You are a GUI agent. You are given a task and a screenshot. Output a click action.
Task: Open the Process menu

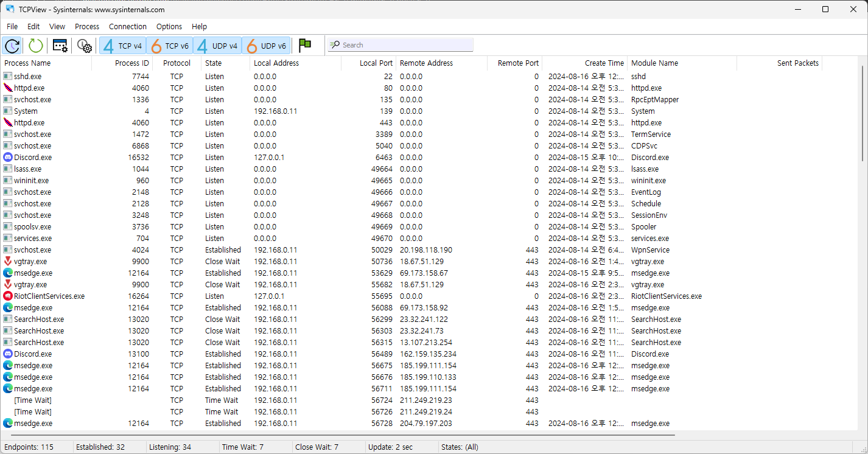click(87, 26)
